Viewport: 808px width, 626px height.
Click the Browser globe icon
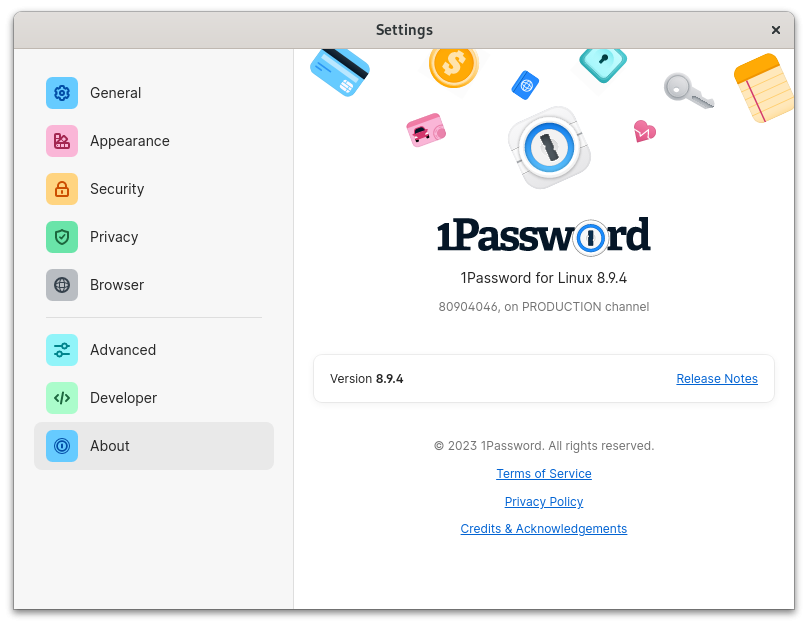click(62, 285)
